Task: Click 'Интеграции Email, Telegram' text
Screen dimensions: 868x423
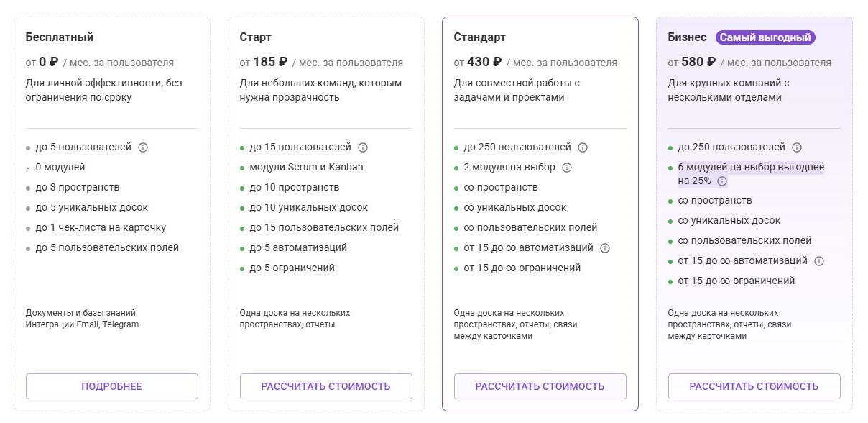Action: tap(82, 324)
